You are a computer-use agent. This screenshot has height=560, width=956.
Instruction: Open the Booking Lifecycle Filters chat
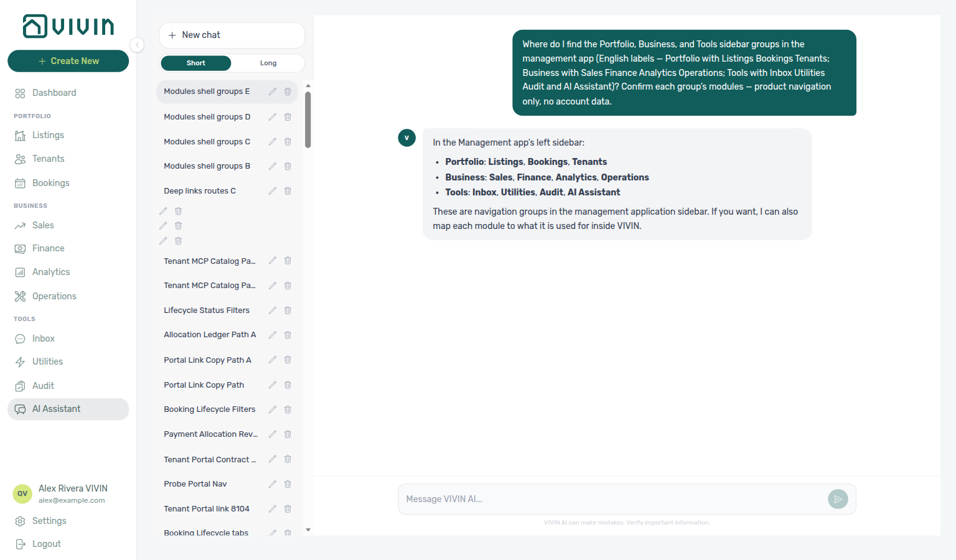click(x=209, y=409)
